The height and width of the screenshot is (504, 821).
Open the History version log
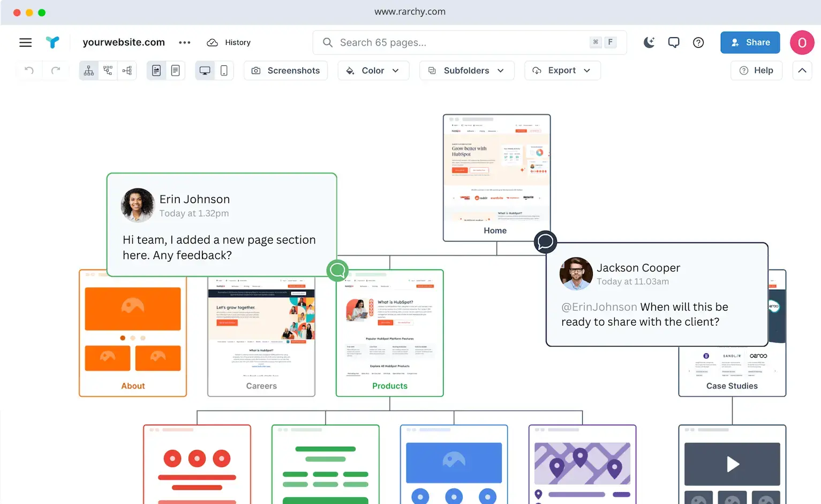[x=229, y=42]
